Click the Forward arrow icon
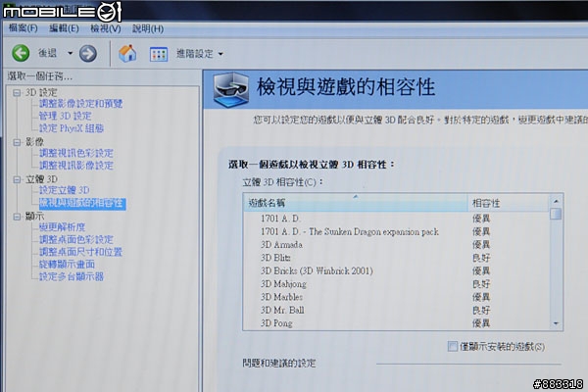 click(88, 54)
